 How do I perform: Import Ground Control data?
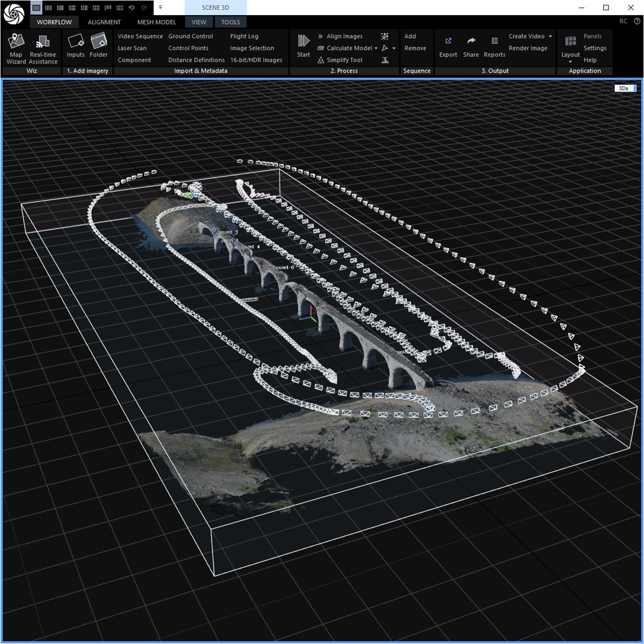tap(191, 36)
